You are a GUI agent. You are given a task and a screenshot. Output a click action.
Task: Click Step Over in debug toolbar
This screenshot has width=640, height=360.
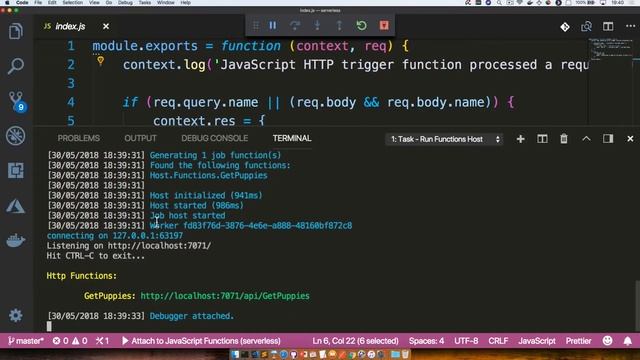point(295,26)
